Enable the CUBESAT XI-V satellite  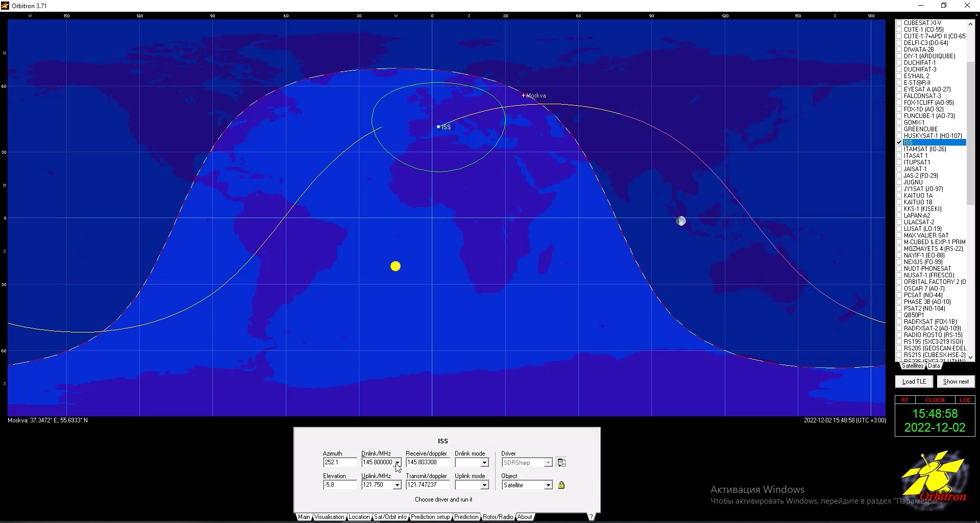[899, 22]
